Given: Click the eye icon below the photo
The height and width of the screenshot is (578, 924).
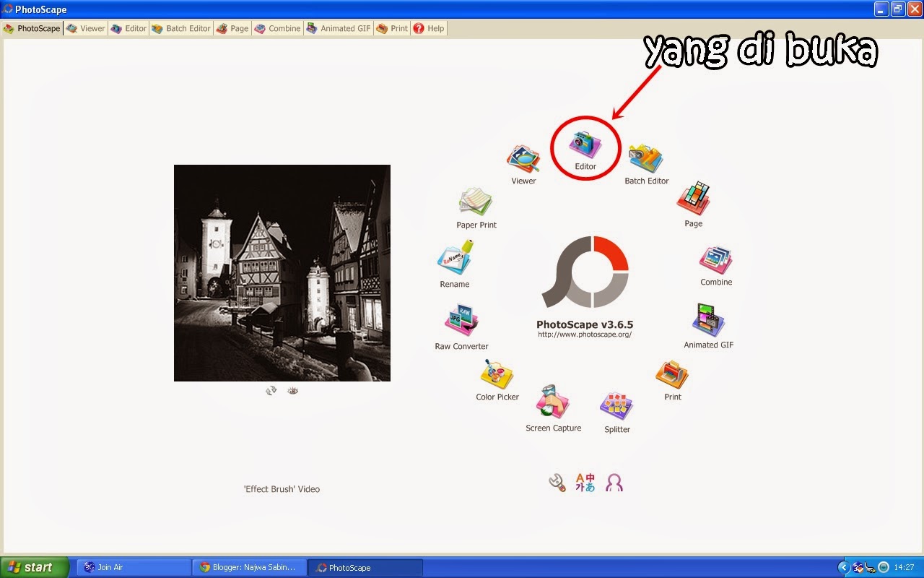Looking at the screenshot, I should pos(292,390).
